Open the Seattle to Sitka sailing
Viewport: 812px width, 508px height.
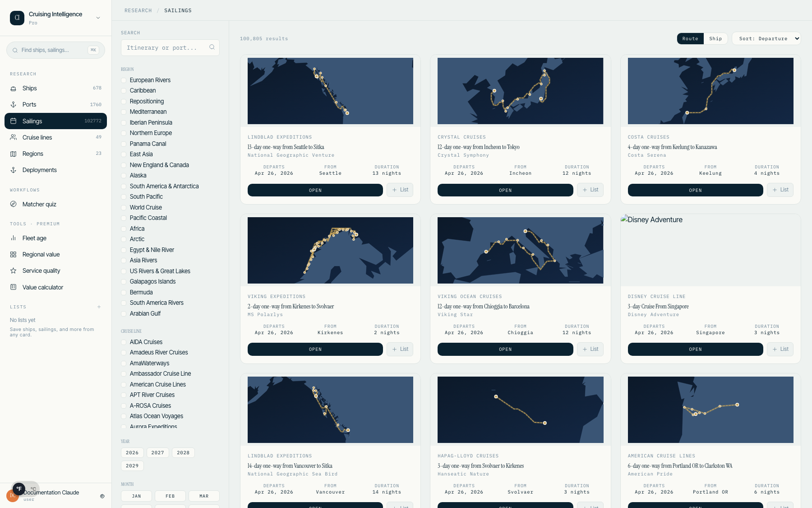tap(315, 190)
